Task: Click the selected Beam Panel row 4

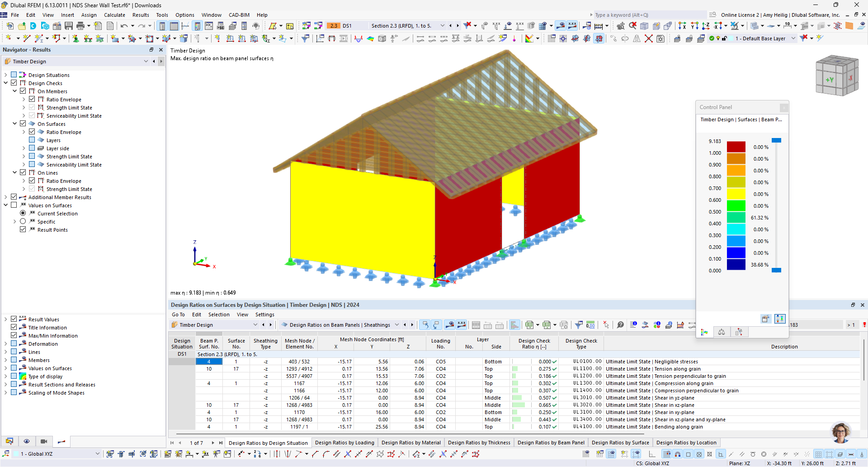Action: coord(209,362)
